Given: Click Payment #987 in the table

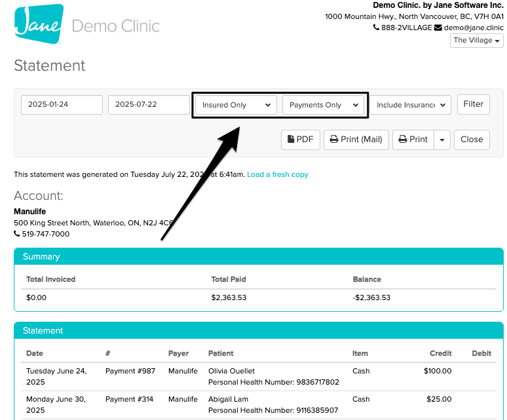Looking at the screenshot, I should [x=130, y=371].
